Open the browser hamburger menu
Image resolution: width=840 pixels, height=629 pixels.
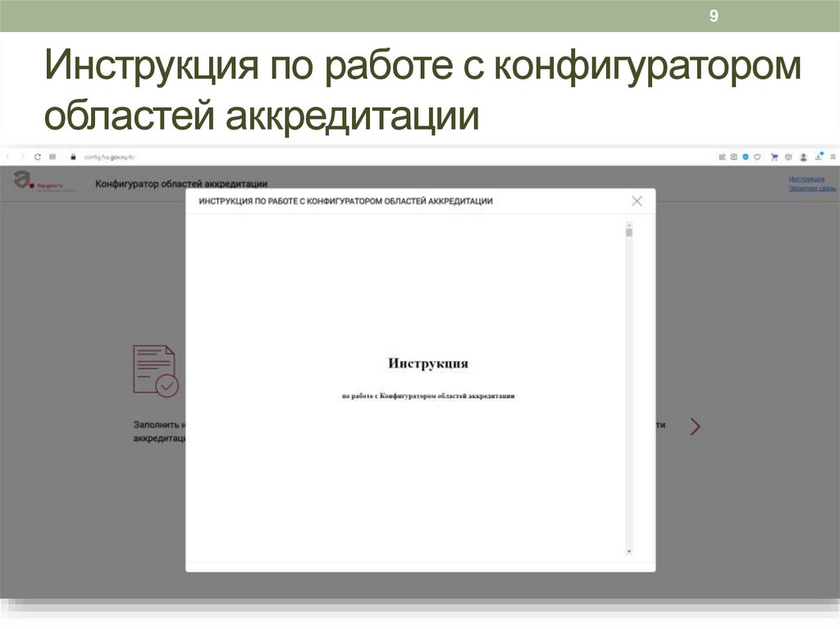(833, 156)
